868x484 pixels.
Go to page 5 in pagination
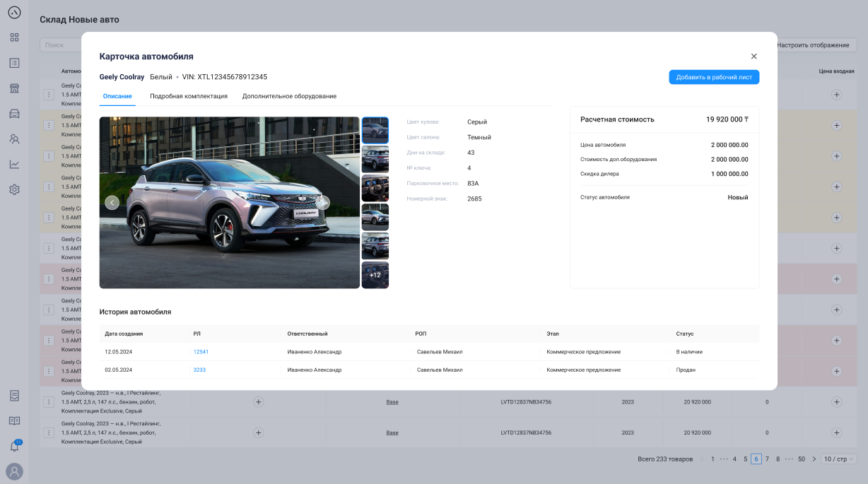point(745,459)
